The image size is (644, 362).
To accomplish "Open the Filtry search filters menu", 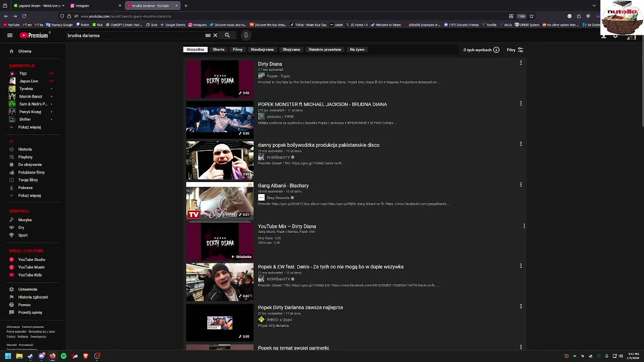I will [x=515, y=50].
